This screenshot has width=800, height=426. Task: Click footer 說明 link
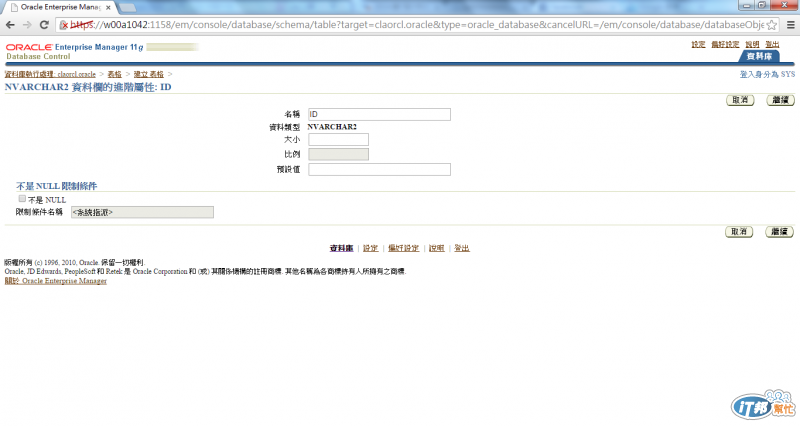pyautogui.click(x=436, y=248)
